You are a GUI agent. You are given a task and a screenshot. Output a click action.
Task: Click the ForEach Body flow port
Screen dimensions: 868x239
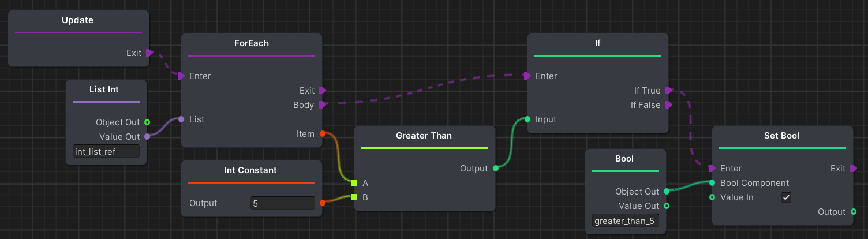tap(322, 104)
